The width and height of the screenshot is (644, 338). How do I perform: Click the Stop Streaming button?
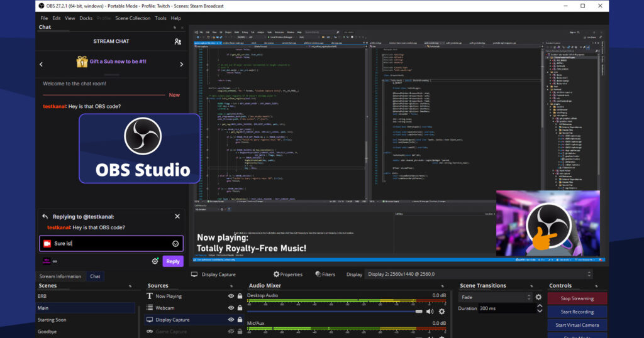[577, 298]
